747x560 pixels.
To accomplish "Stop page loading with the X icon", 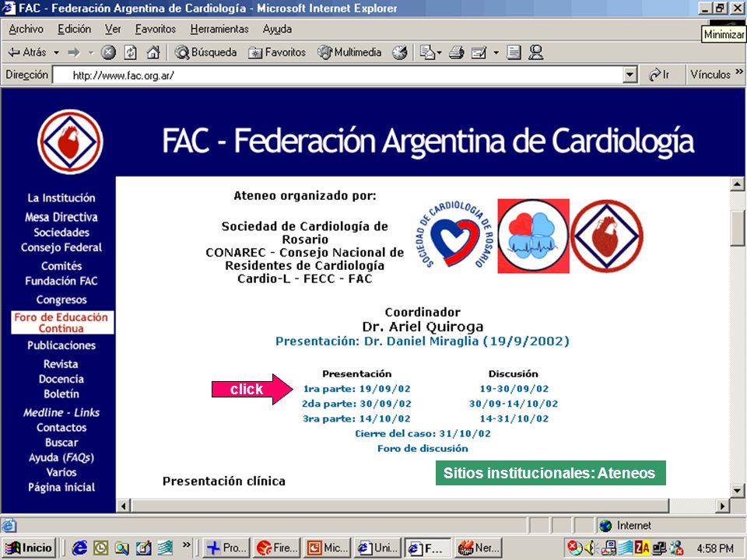I will pos(109,52).
